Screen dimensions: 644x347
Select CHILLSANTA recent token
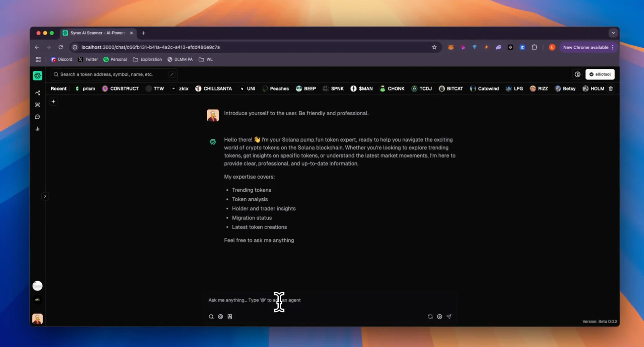214,88
